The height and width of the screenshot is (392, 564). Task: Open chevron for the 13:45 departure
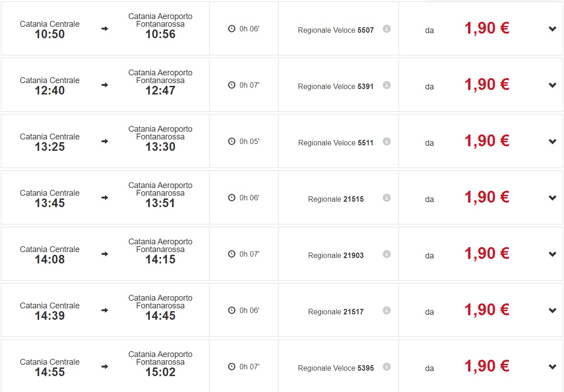[552, 198]
